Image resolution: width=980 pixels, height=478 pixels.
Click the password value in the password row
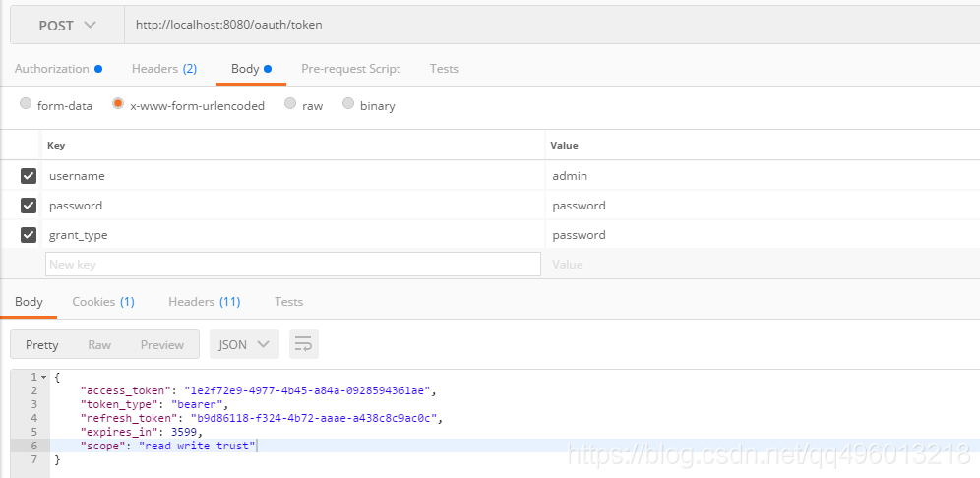pyautogui.click(x=763, y=205)
